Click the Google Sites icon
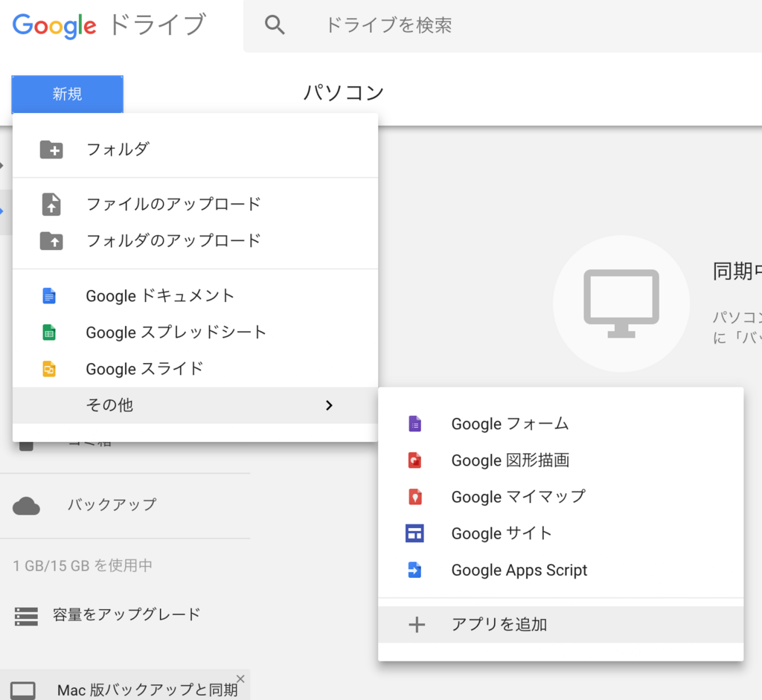The width and height of the screenshot is (762, 700). [x=414, y=533]
